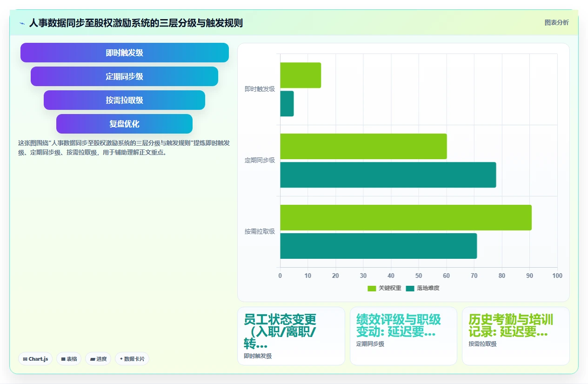Click the 按需拉取级 subtitle in third card

482,344
